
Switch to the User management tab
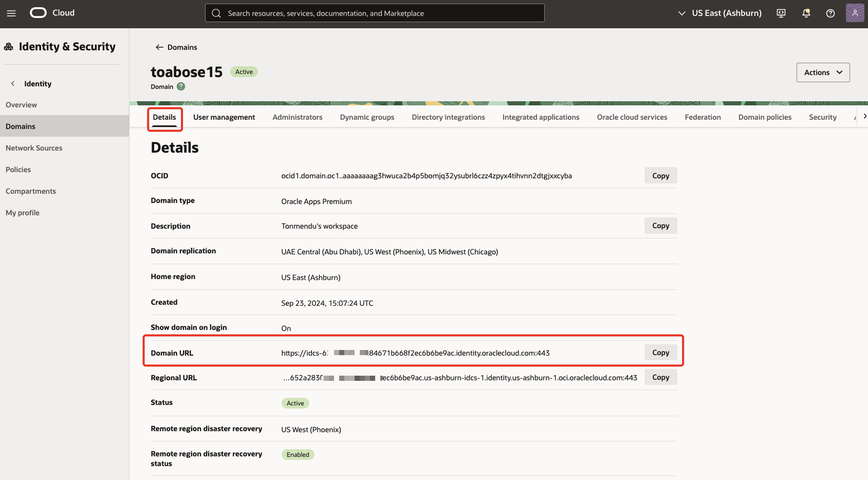[224, 117]
